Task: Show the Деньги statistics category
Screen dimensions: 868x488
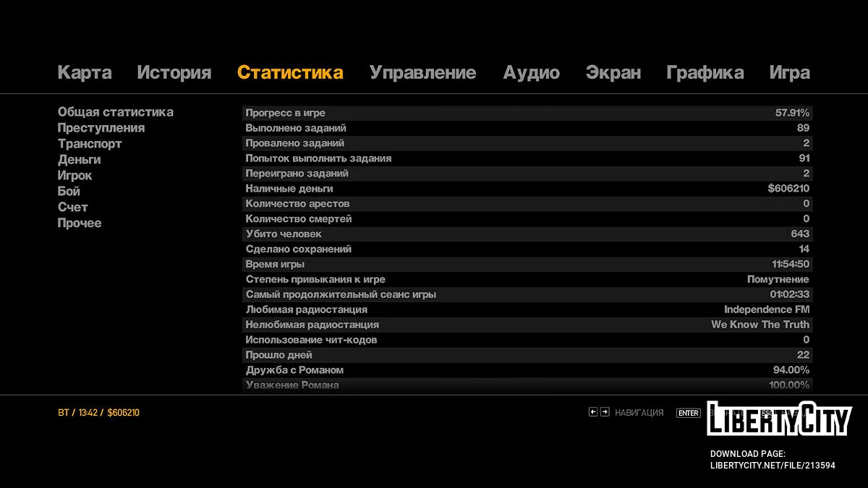Action: tap(79, 160)
